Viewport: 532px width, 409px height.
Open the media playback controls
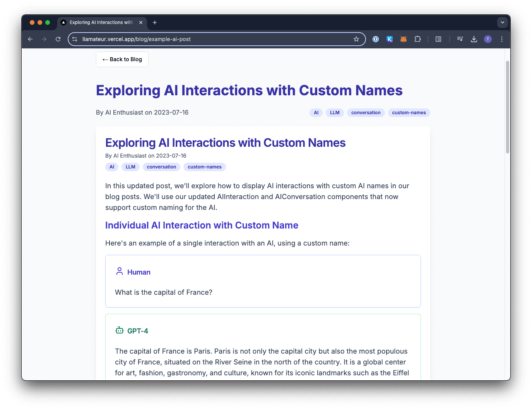click(460, 39)
